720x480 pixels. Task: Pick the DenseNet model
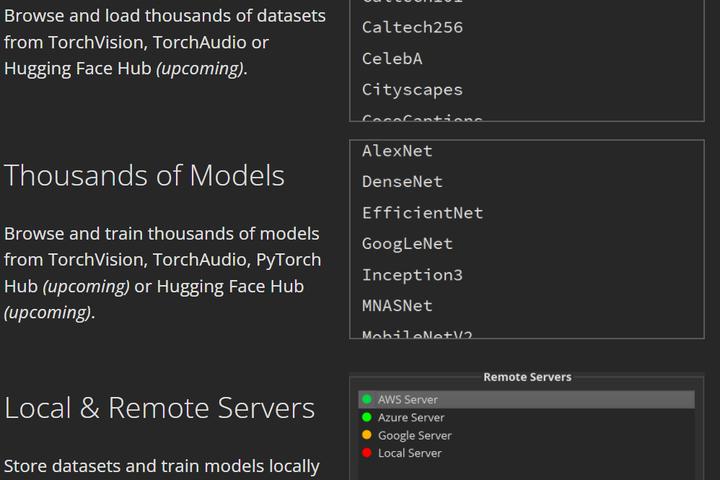(x=402, y=182)
